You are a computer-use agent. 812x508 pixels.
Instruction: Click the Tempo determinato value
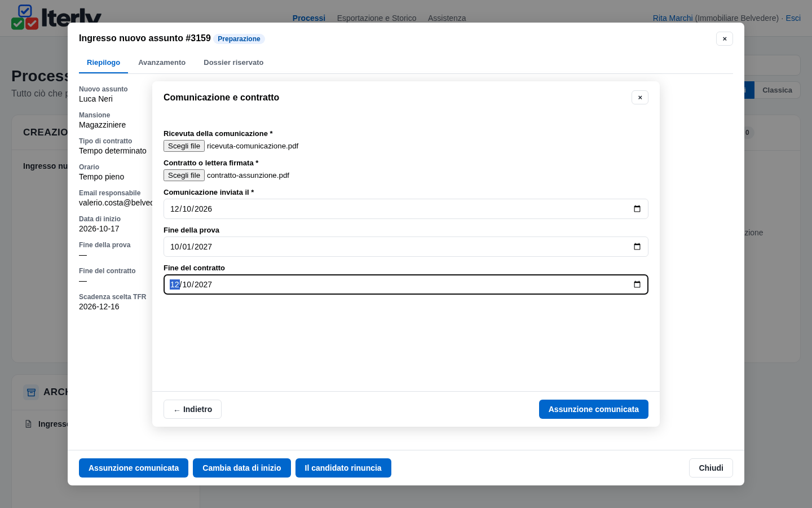click(x=113, y=151)
